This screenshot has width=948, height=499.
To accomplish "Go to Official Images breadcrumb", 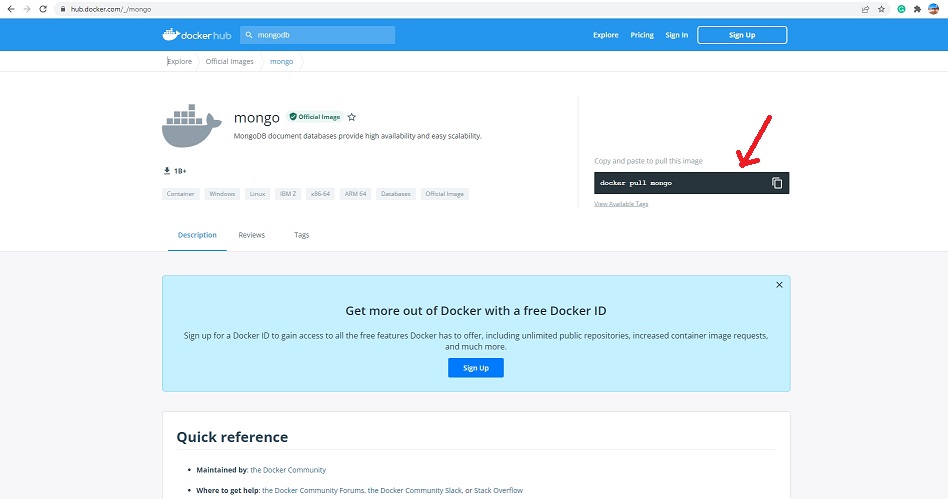I will click(x=230, y=62).
